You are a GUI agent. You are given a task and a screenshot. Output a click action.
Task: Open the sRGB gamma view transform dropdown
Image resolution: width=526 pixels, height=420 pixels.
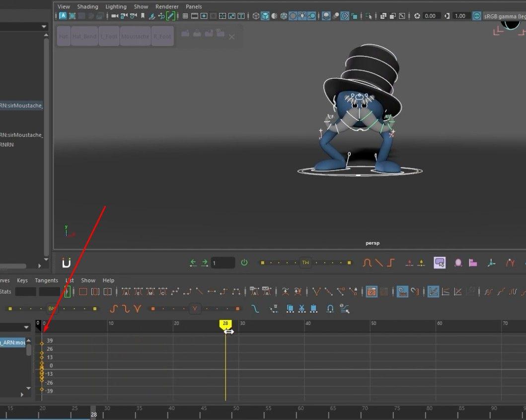[504, 16]
